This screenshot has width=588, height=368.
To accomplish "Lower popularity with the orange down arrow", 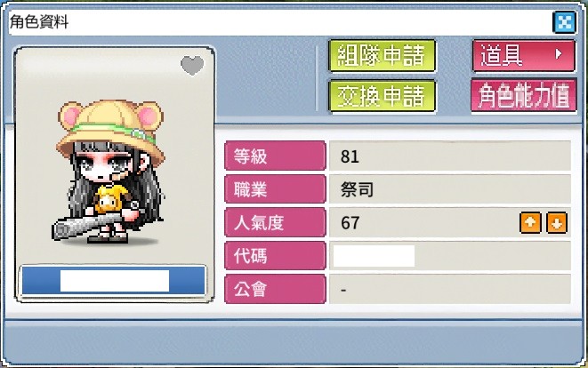I will pos(557,222).
